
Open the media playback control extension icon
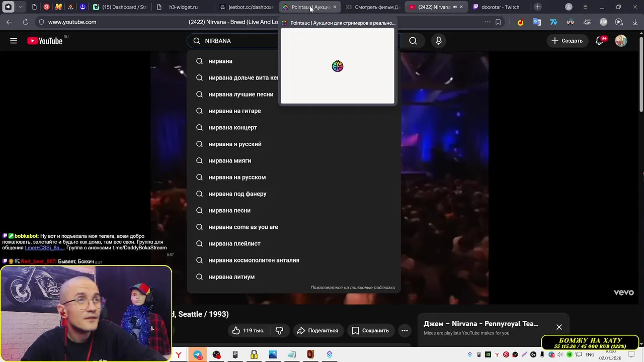tap(619, 22)
